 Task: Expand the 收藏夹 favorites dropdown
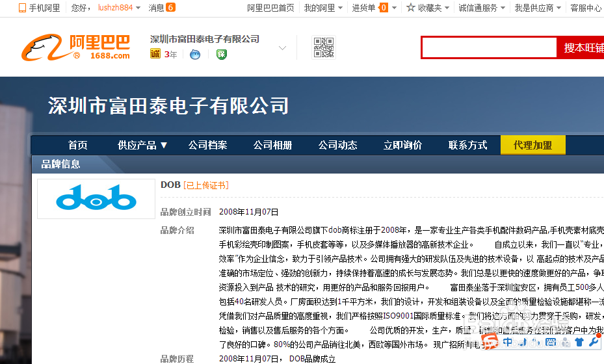447,8
